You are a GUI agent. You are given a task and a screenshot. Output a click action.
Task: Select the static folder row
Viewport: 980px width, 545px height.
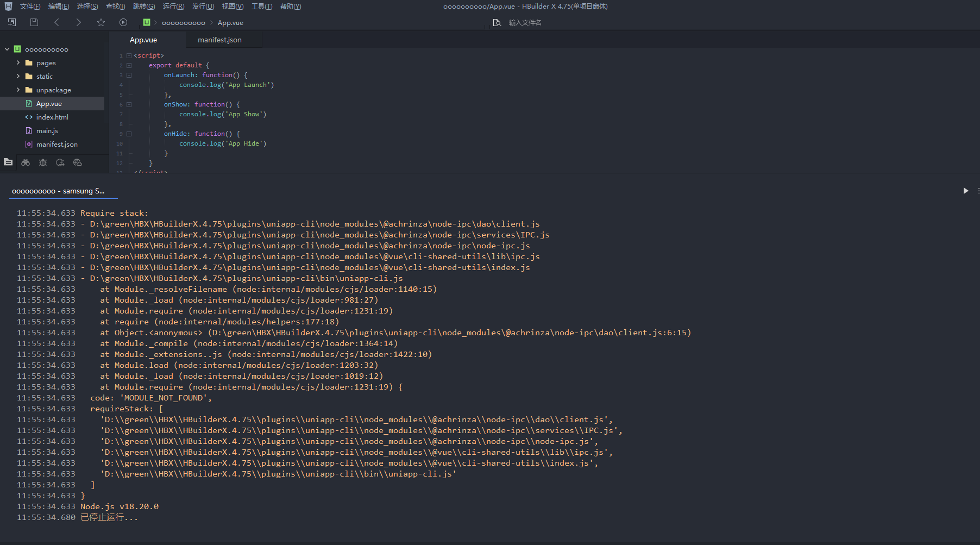pos(52,76)
